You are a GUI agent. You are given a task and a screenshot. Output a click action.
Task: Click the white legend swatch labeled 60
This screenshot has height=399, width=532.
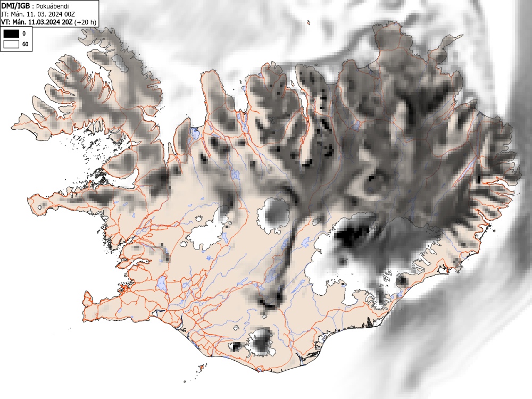click(x=11, y=44)
